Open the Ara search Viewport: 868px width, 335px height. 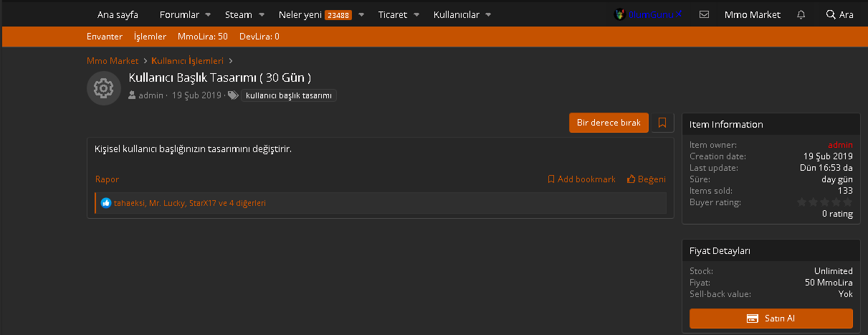pyautogui.click(x=840, y=14)
